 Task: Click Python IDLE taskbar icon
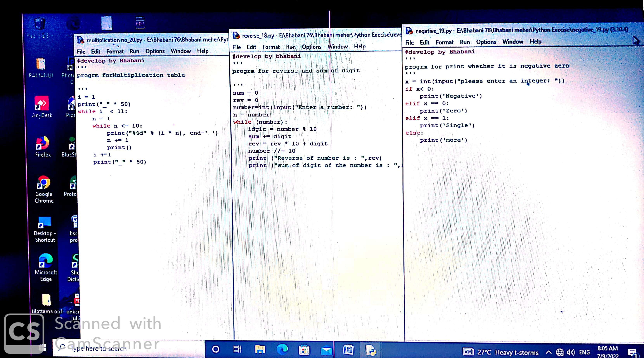point(371,350)
